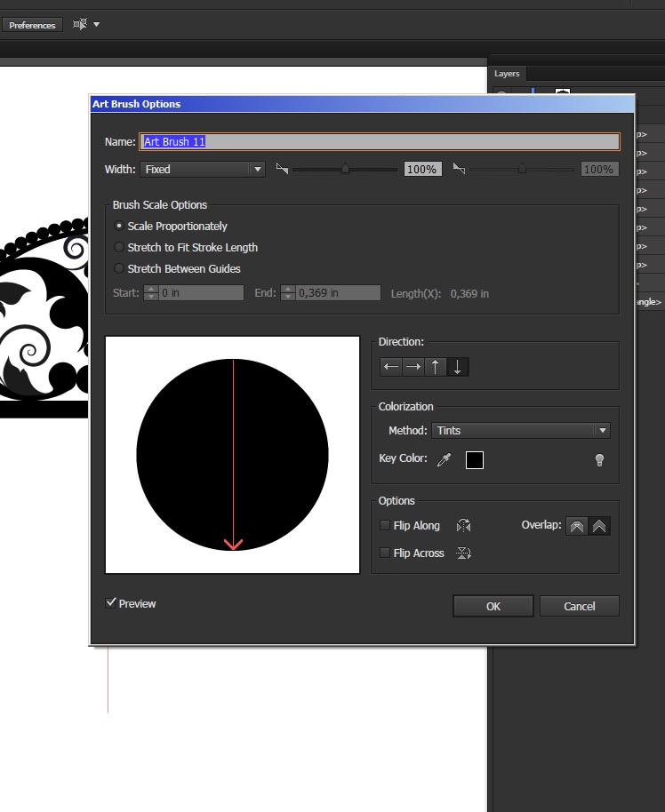Switch to the Layers panel tab
665x812 pixels.
(507, 74)
